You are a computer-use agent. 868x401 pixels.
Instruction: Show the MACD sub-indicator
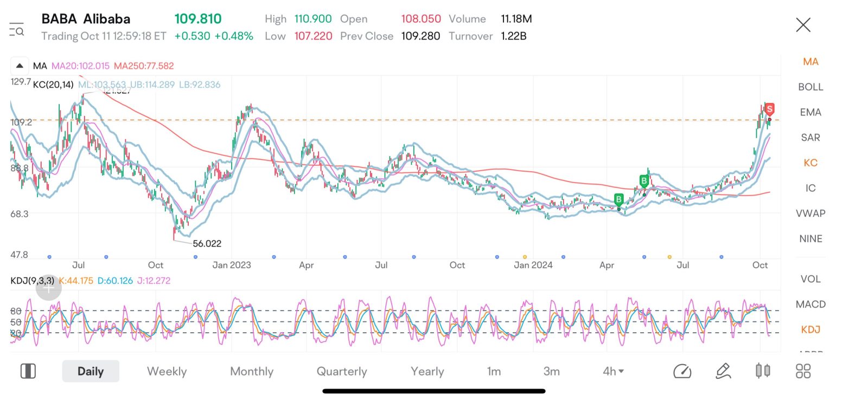[810, 304]
